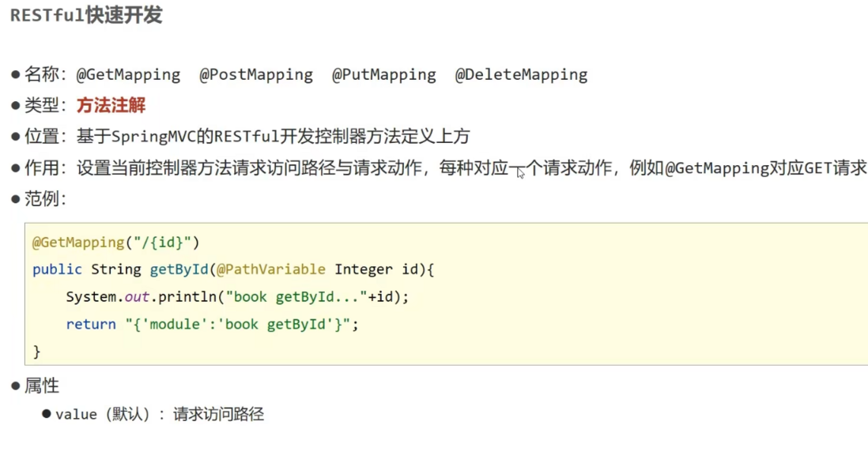This screenshot has height=459, width=868.
Task: Click the return statement line
Action: (213, 324)
